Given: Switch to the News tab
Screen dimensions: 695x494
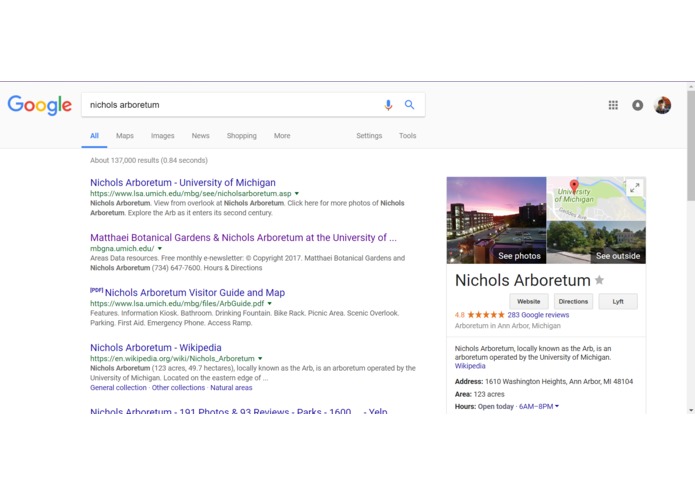Looking at the screenshot, I should point(200,136).
